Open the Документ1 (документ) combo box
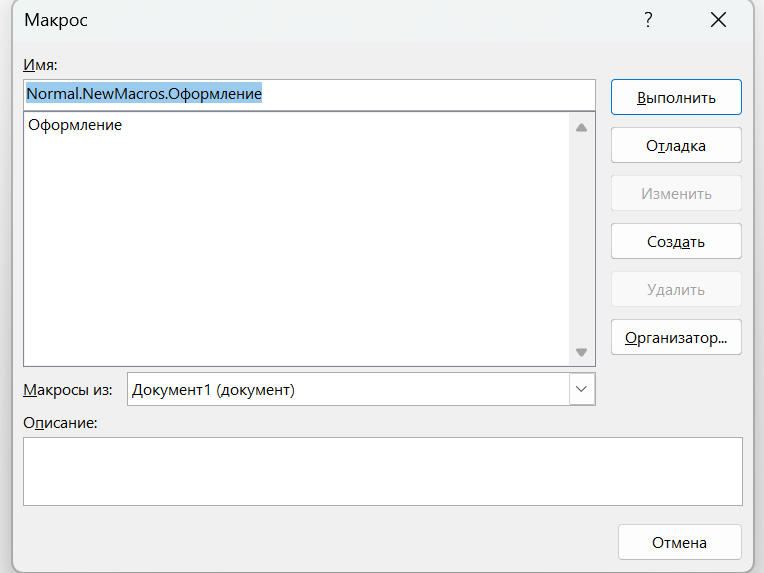This screenshot has width=764, height=573. [x=348, y=389]
